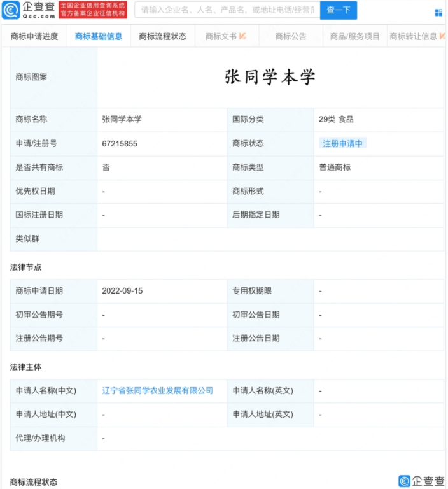Click the 后期指定日期 label cell
The width and height of the screenshot is (448, 489).
click(x=270, y=215)
